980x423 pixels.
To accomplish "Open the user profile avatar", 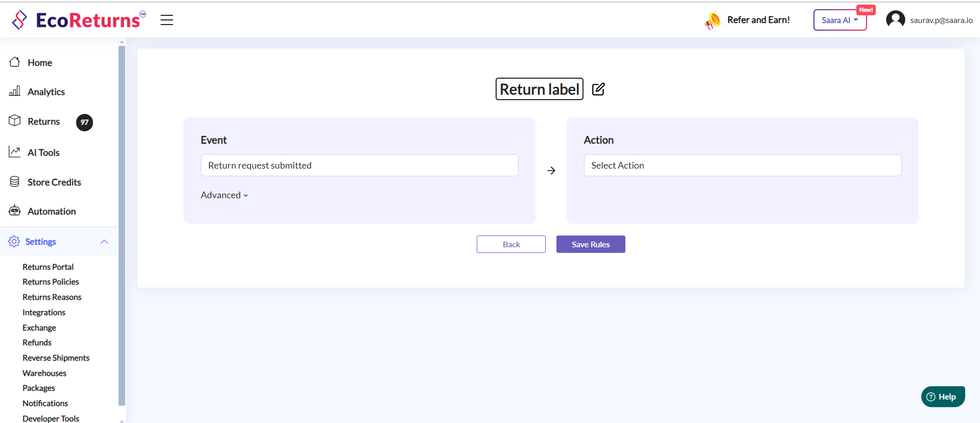I will click(x=895, y=20).
